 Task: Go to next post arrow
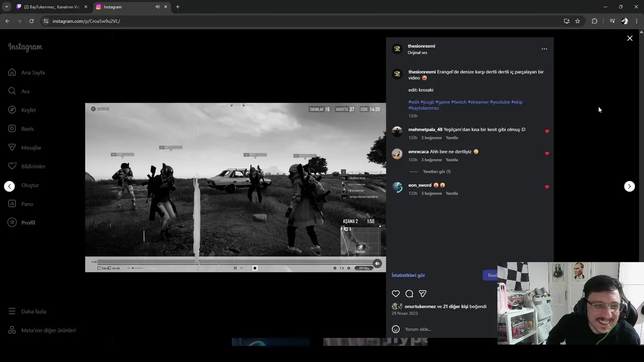(x=629, y=186)
